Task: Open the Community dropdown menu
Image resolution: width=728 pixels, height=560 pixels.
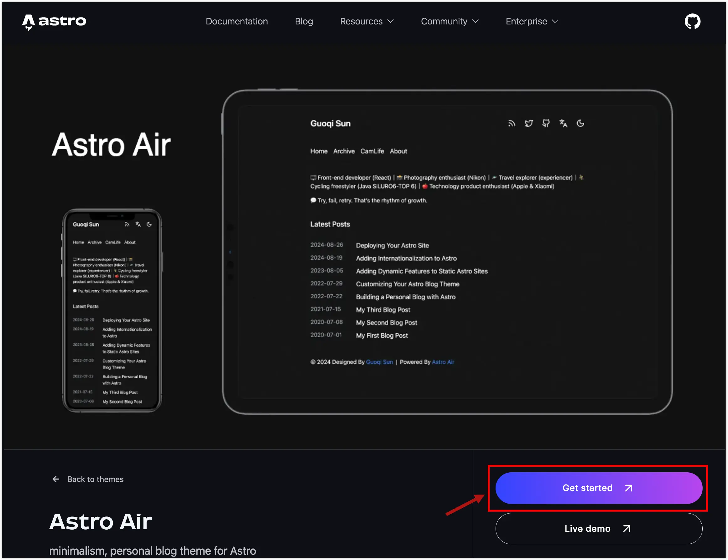Action: (450, 21)
